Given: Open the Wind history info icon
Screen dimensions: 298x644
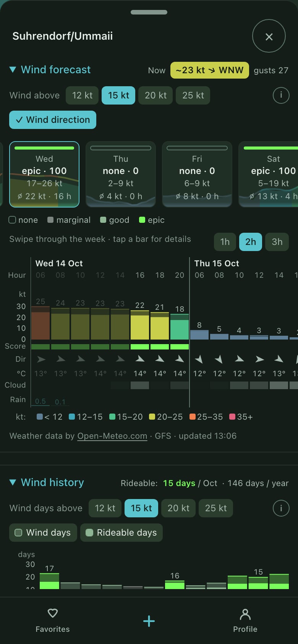Looking at the screenshot, I should tap(281, 508).
